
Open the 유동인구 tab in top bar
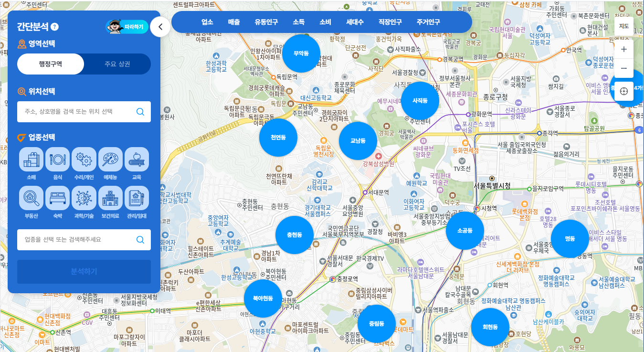coord(266,22)
